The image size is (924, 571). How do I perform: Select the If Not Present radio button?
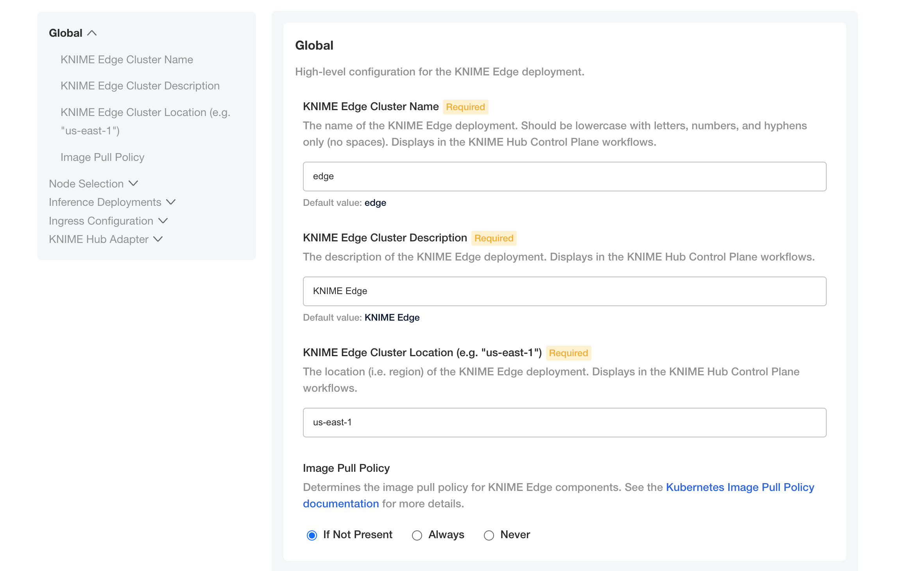[312, 535]
